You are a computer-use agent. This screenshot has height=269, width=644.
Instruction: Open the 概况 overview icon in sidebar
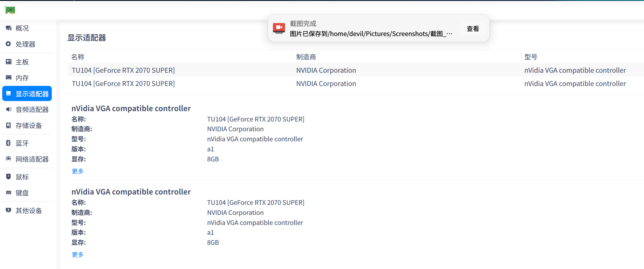(9, 28)
